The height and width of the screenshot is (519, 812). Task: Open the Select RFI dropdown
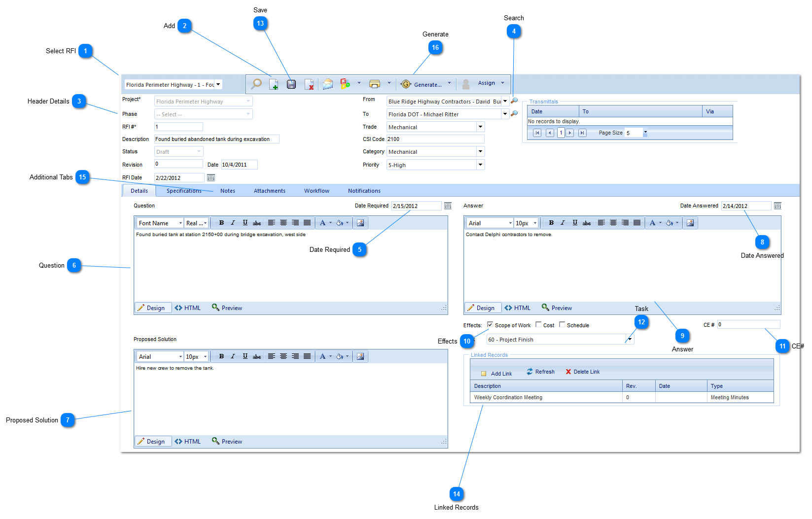[218, 84]
